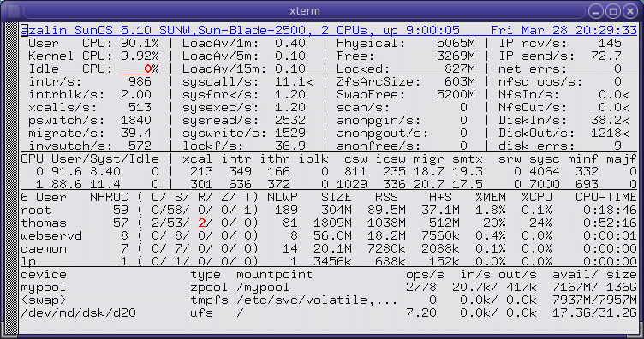Viewport: 644px width, 339px height.
Task: Select the root user row
Action: tap(329, 210)
